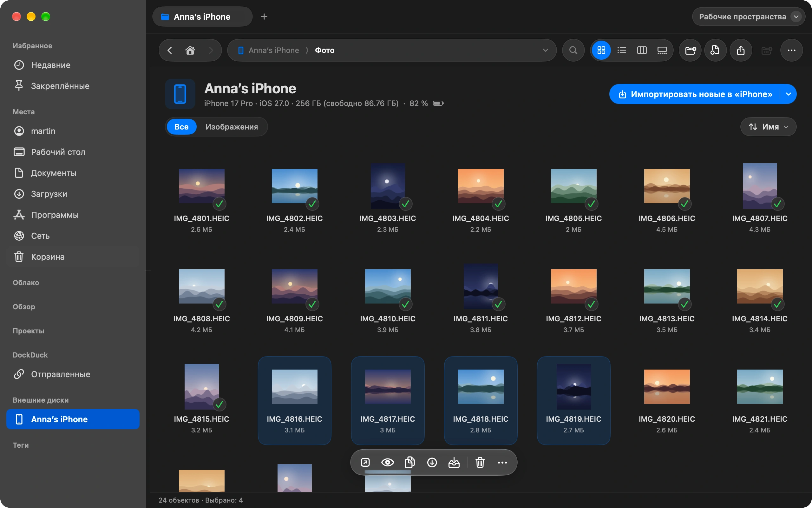Go to the home folder icon
The image size is (812, 508).
(x=190, y=50)
